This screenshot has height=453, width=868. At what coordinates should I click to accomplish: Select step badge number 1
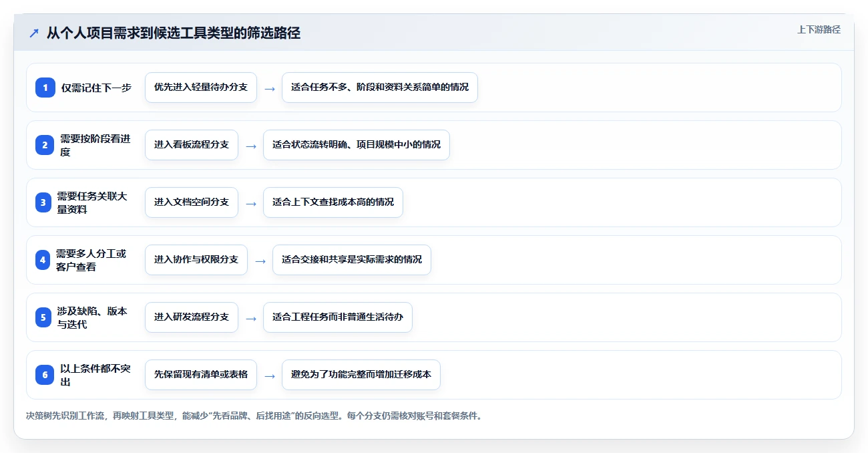coord(45,88)
